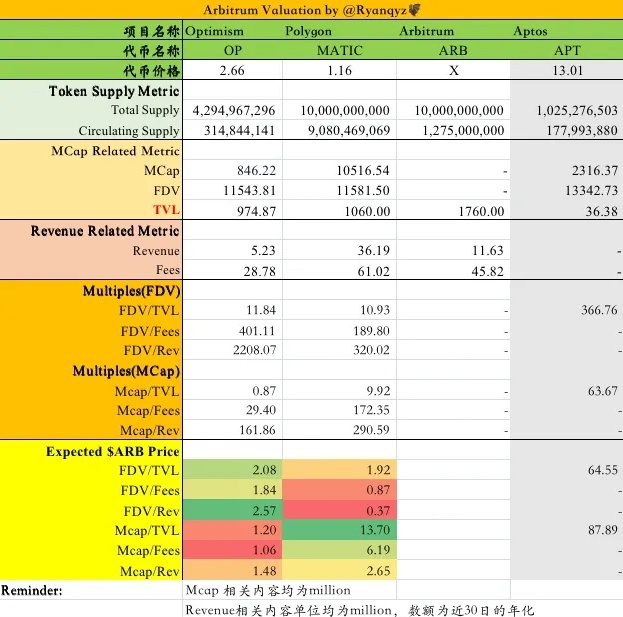Select the OP price cell '2.66'
The width and height of the screenshot is (623, 617).
[232, 71]
